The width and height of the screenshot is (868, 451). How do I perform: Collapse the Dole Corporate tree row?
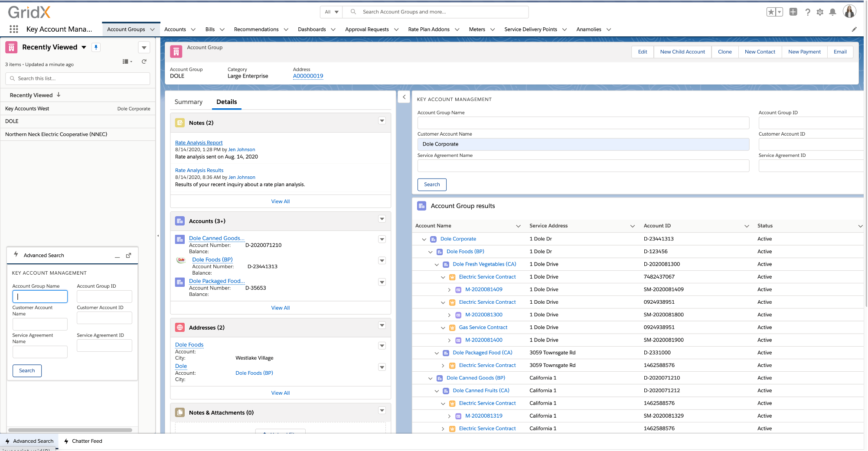click(x=424, y=239)
